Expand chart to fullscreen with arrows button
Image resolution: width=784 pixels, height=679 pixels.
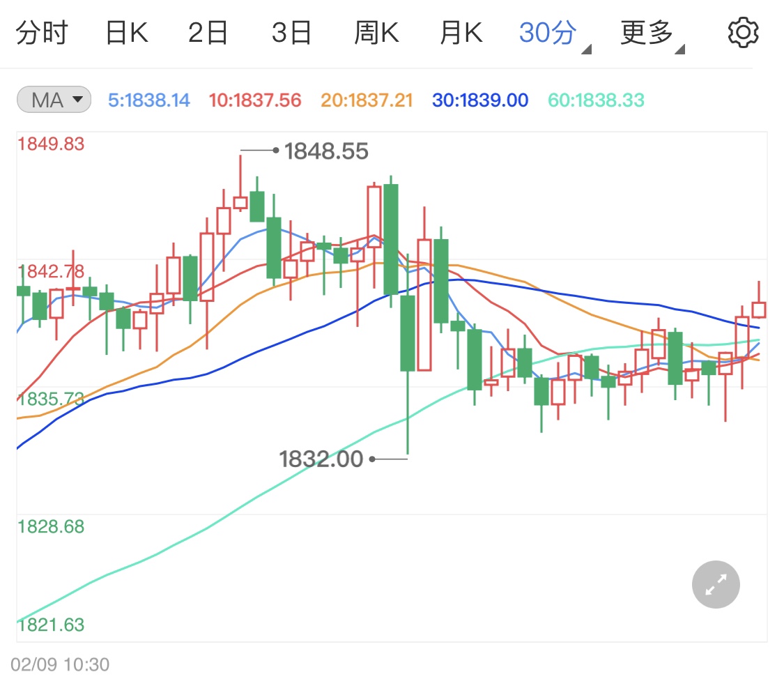pyautogui.click(x=716, y=584)
